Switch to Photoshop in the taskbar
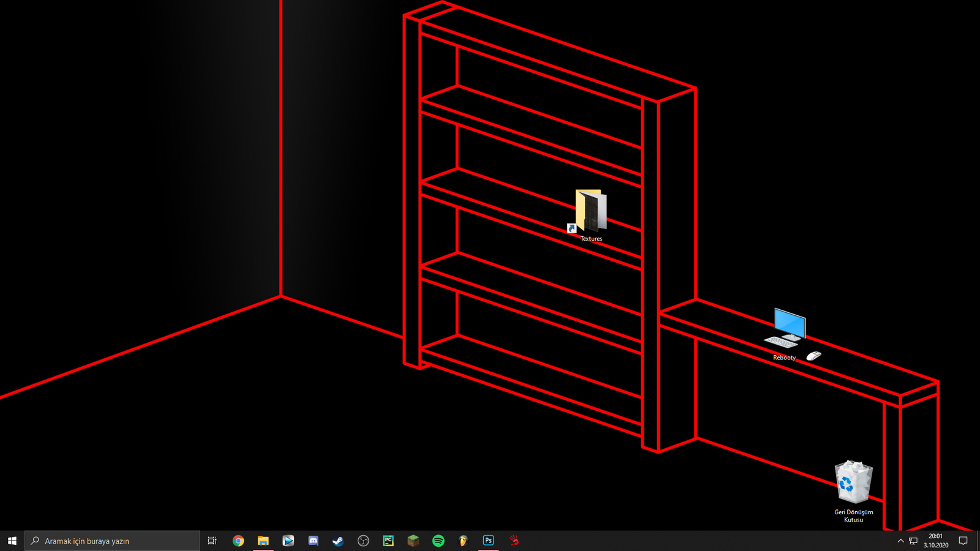The width and height of the screenshot is (980, 551). (x=488, y=541)
